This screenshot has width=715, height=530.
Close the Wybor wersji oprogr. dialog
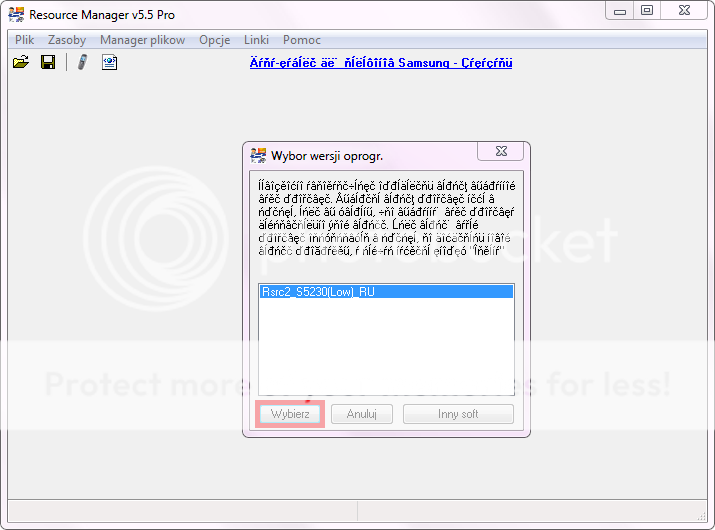point(499,152)
